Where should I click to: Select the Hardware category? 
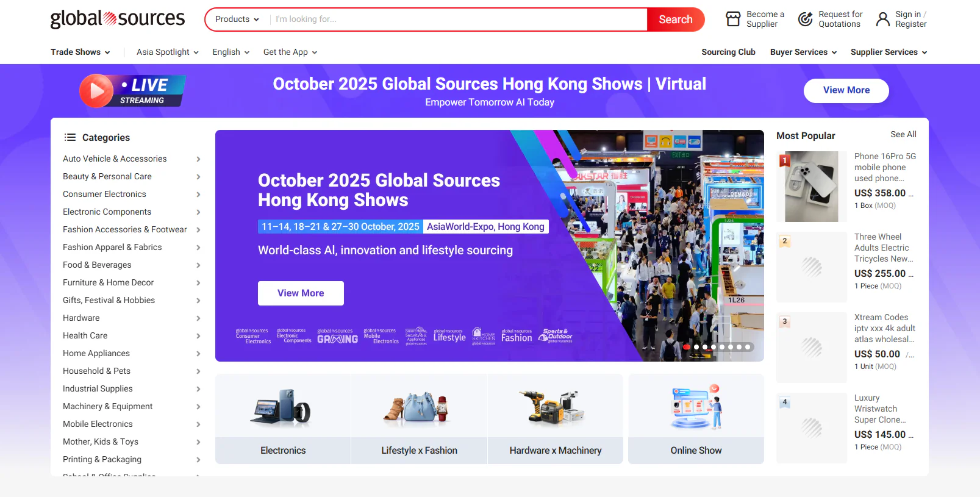pyautogui.click(x=81, y=318)
